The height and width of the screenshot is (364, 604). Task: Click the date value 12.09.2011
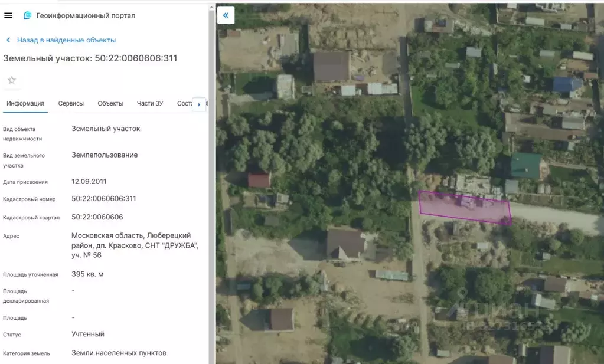pos(89,182)
